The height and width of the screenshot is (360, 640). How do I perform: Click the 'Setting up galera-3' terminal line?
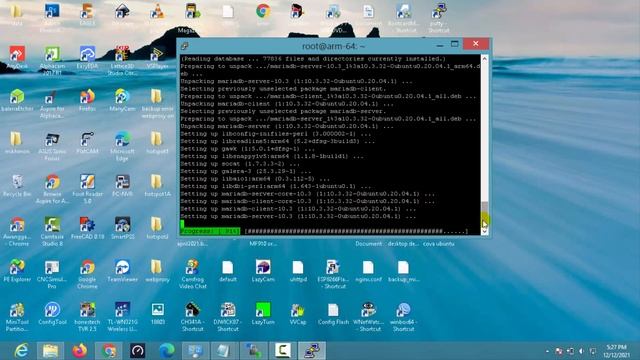tap(246, 171)
